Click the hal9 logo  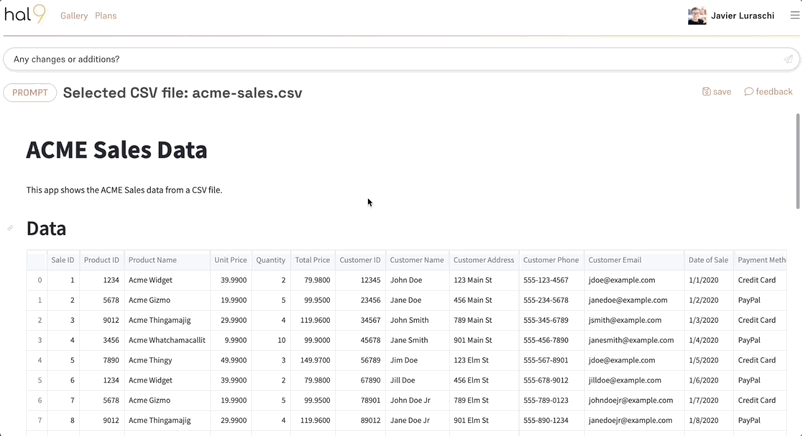pos(25,14)
